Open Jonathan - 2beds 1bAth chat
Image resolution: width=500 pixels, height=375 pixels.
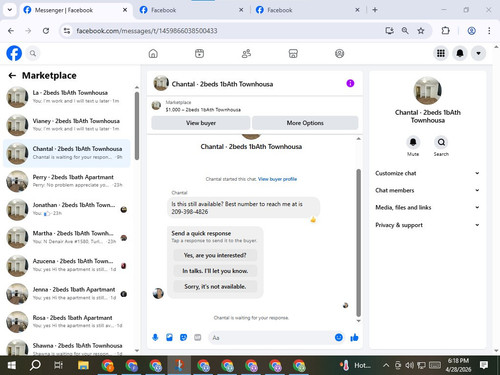pyautogui.click(x=67, y=209)
